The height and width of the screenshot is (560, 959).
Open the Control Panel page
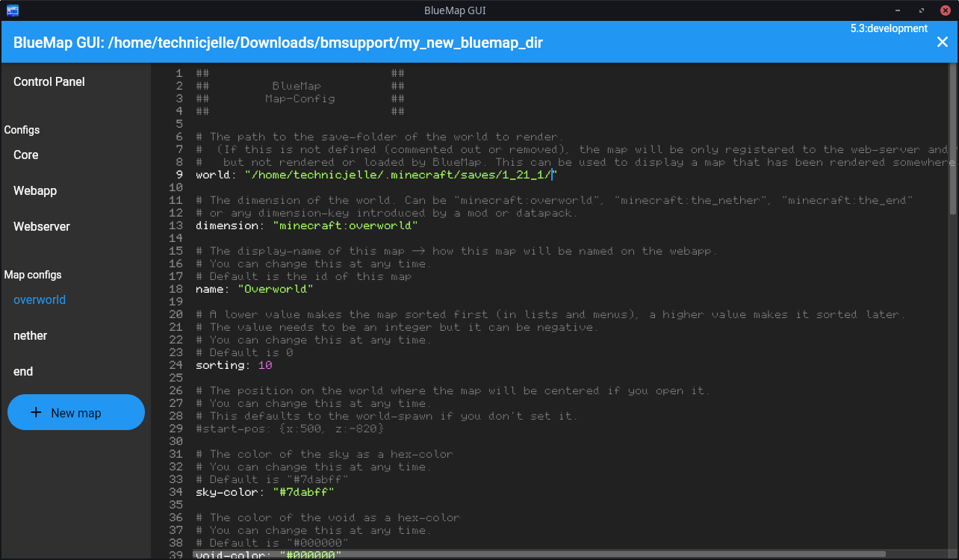(x=49, y=82)
